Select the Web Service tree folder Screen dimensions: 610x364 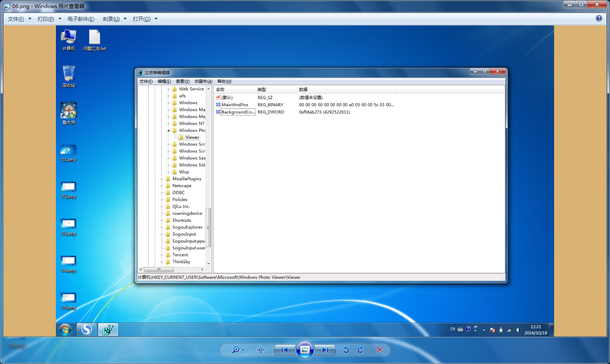(x=188, y=89)
